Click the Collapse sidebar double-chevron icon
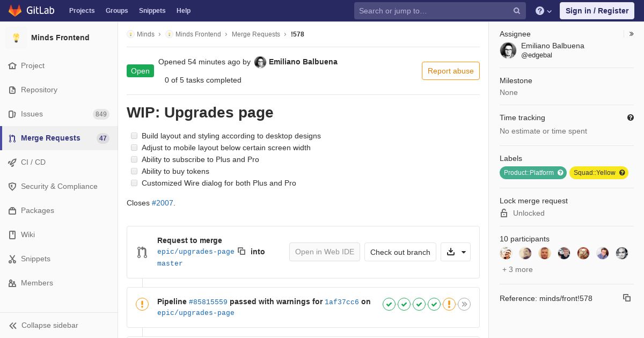The height and width of the screenshot is (338, 644). 13,325
